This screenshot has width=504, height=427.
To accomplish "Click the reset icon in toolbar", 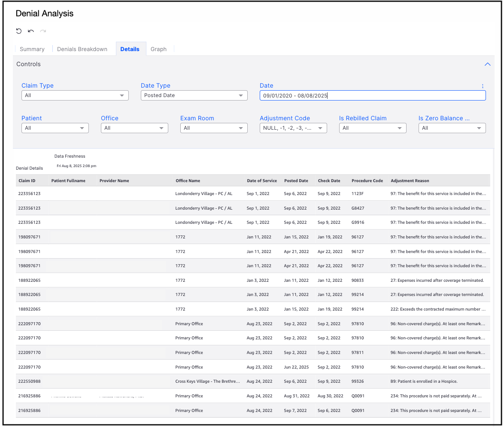I will pyautogui.click(x=19, y=31).
